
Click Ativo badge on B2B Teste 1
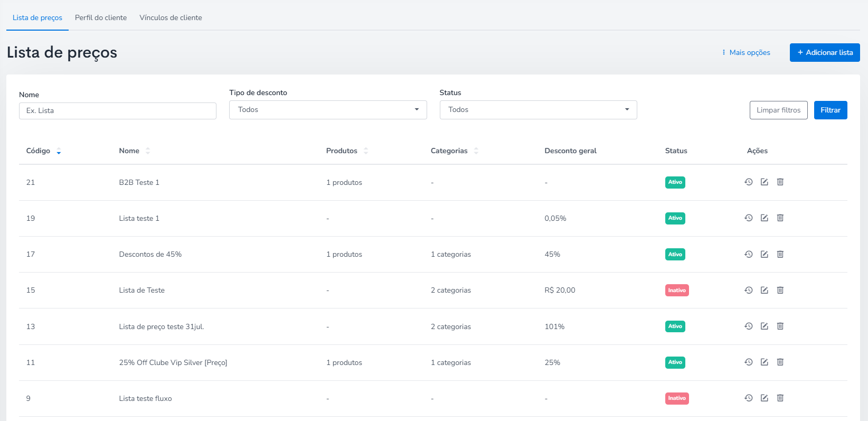675,182
